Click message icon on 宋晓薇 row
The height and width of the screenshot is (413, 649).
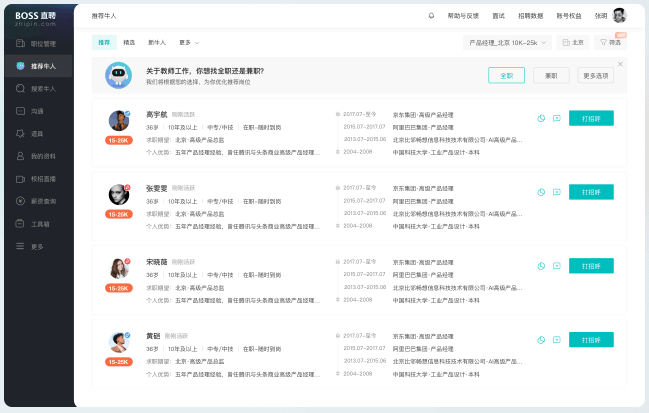click(x=557, y=266)
